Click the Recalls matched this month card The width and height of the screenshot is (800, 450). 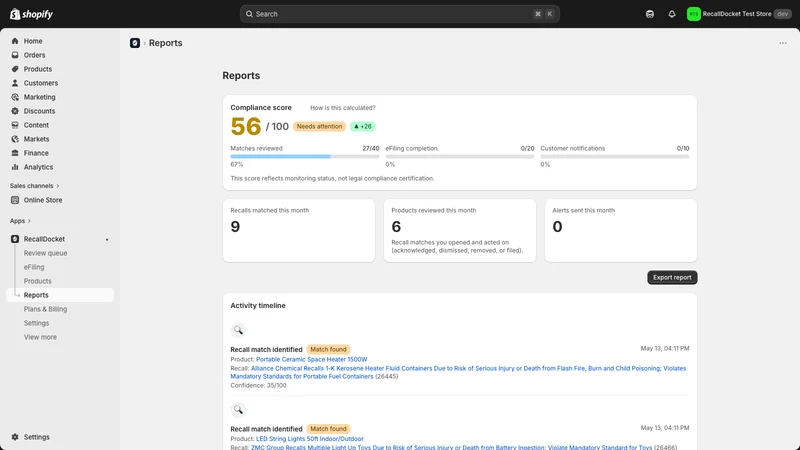click(x=299, y=231)
